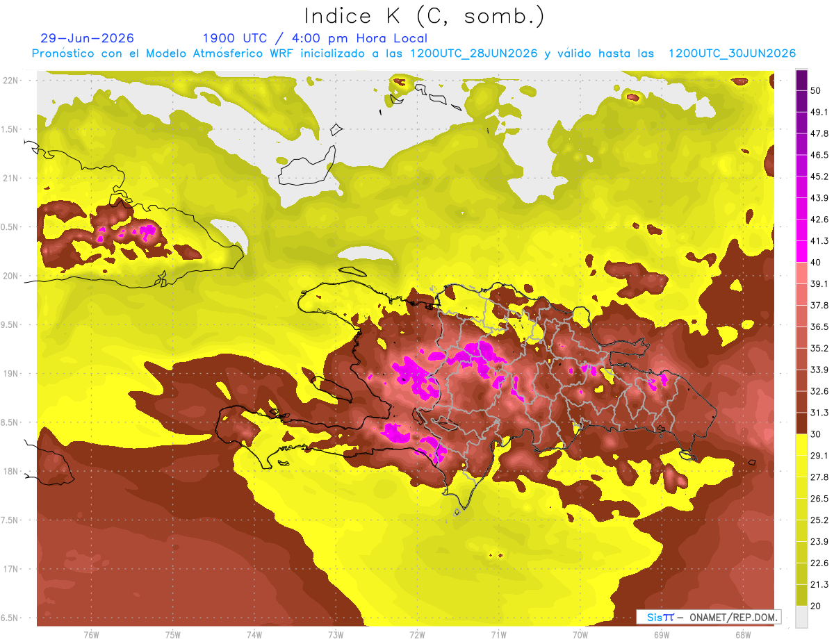Click the colorbar value '39.1'
The height and width of the screenshot is (644, 834).
[819, 284]
